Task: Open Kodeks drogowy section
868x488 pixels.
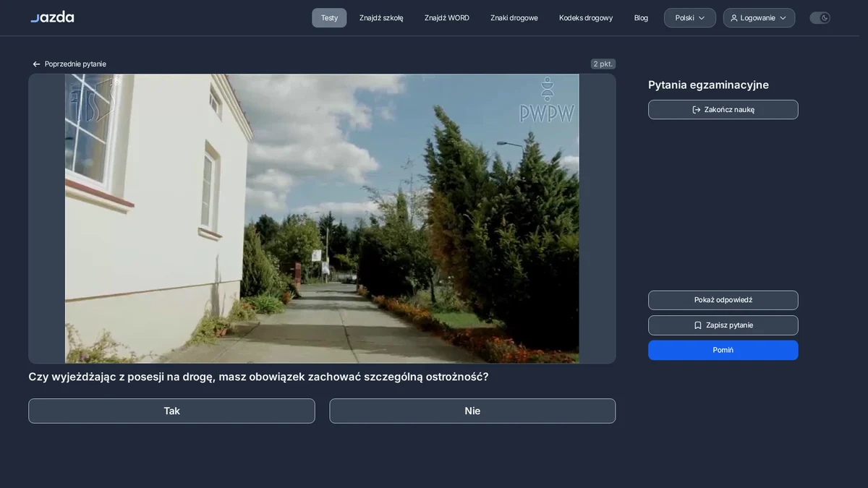Action: coord(586,18)
